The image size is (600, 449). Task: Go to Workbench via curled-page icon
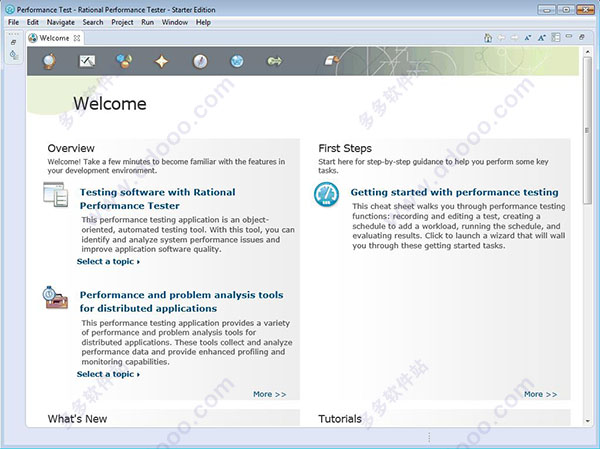point(332,60)
